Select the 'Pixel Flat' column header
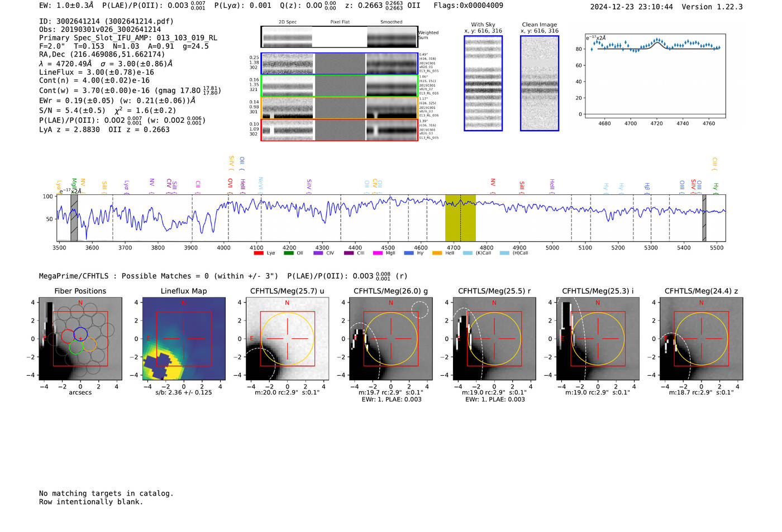The image size is (782, 532). pos(340,22)
